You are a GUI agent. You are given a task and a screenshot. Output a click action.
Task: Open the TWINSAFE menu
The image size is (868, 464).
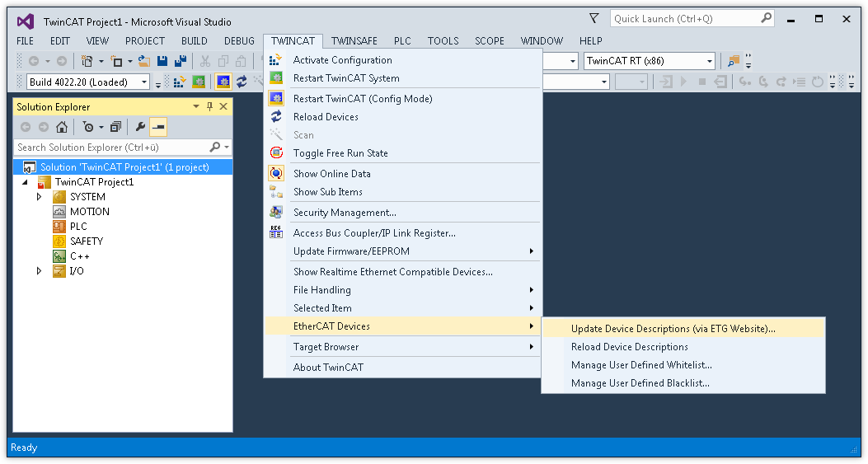tap(354, 41)
